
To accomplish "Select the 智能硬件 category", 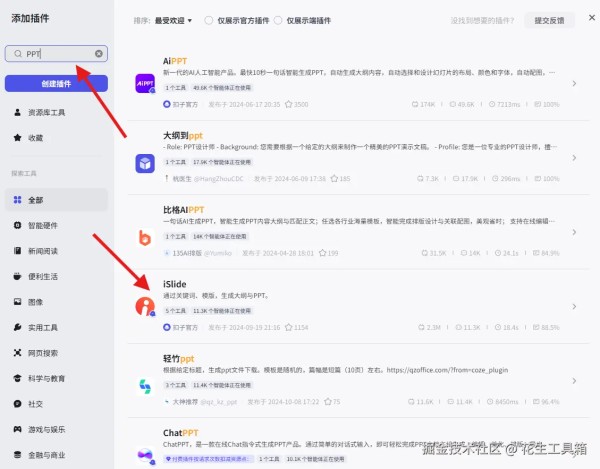I will [56, 225].
